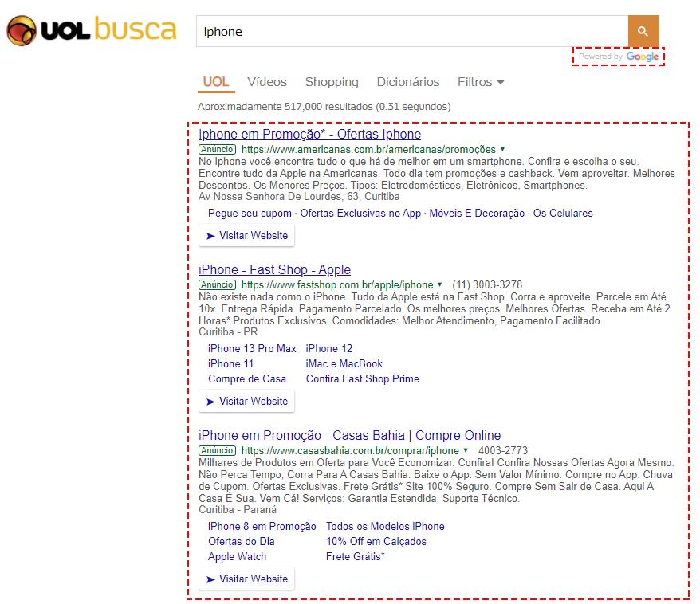Viewport: 700px width, 604px height.
Task: Click the Pegue seu cupom link
Action: coord(250,214)
